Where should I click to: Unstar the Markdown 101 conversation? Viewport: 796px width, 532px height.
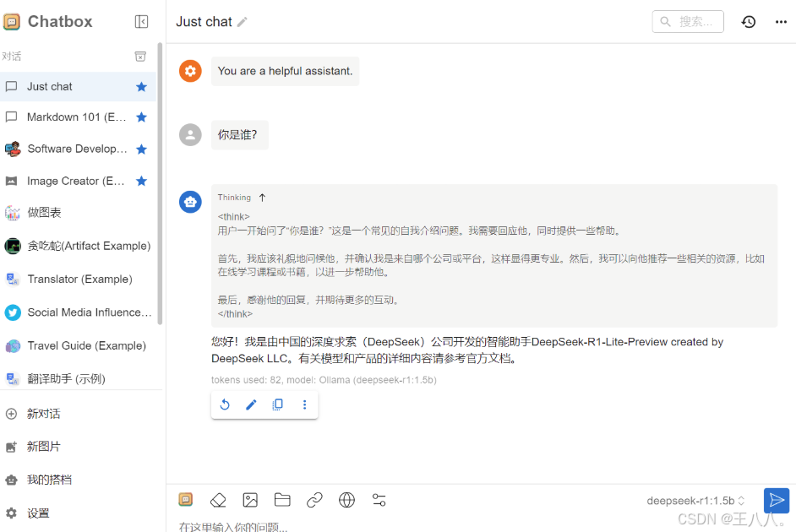click(141, 117)
